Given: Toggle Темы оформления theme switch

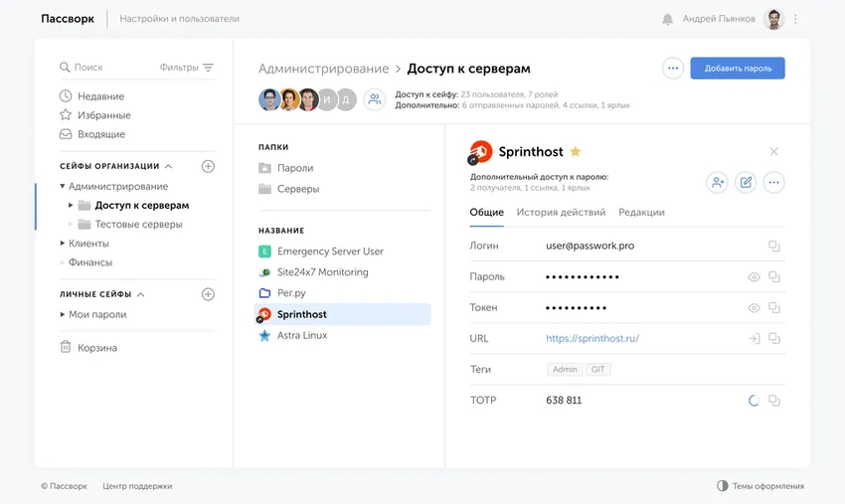Looking at the screenshot, I should coord(760,486).
